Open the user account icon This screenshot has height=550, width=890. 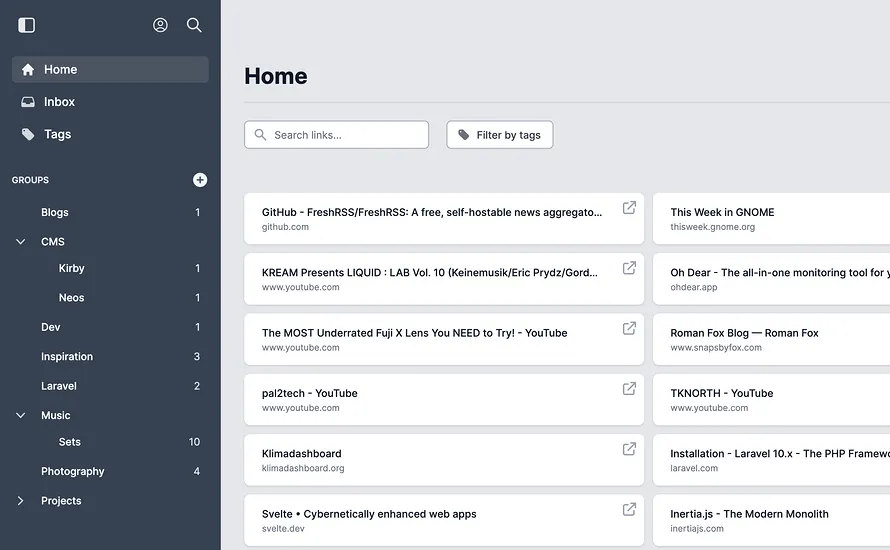[160, 25]
